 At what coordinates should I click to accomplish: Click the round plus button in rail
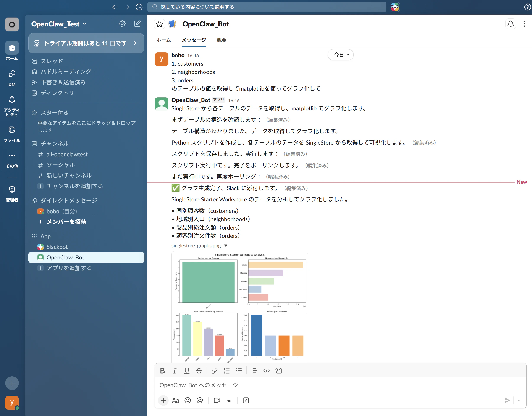pos(12,383)
